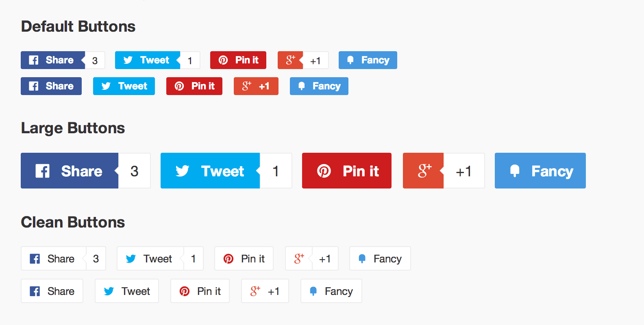644x325 pixels.
Task: Click the default Fancy button without counter
Action: [319, 86]
